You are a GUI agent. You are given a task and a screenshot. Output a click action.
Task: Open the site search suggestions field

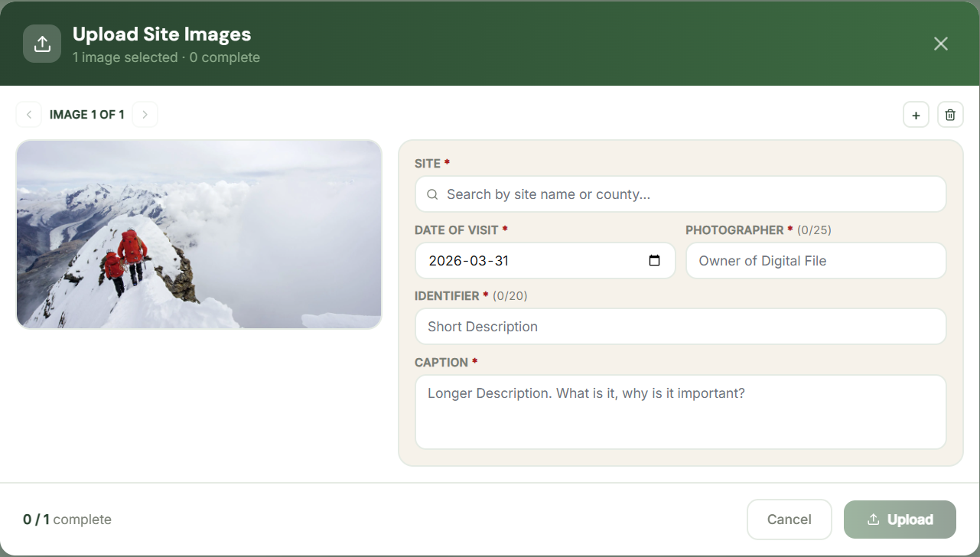pos(680,194)
